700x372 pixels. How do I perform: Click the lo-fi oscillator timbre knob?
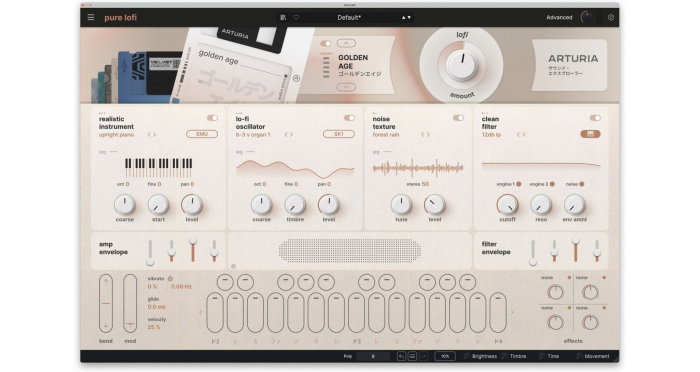pyautogui.click(x=295, y=205)
